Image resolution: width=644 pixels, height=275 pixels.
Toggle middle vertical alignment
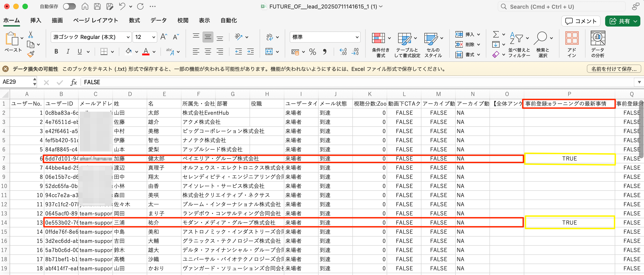pyautogui.click(x=208, y=37)
